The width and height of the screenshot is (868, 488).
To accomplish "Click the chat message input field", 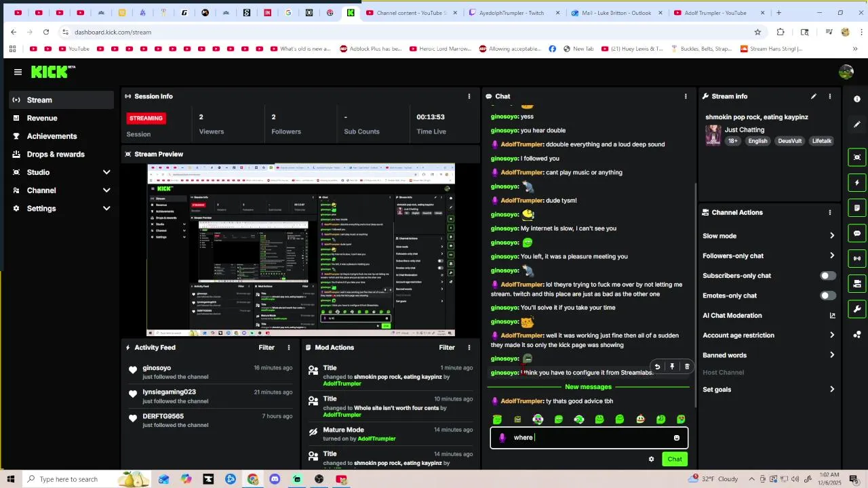I will point(589,438).
